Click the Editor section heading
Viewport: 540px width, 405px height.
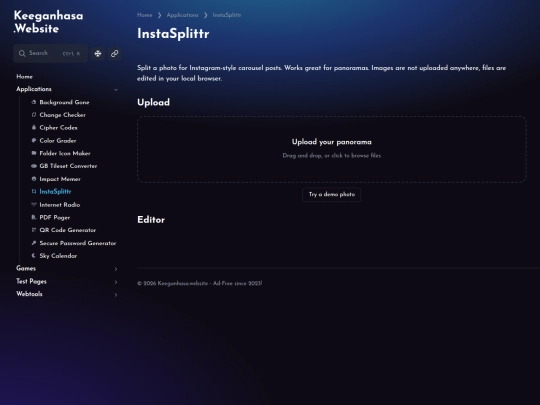point(151,220)
